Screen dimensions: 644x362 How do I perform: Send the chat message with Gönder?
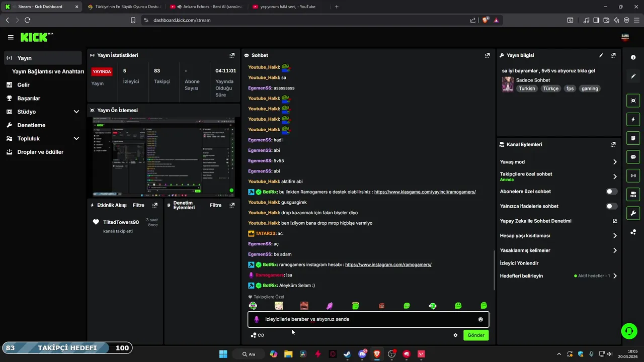pyautogui.click(x=476, y=335)
